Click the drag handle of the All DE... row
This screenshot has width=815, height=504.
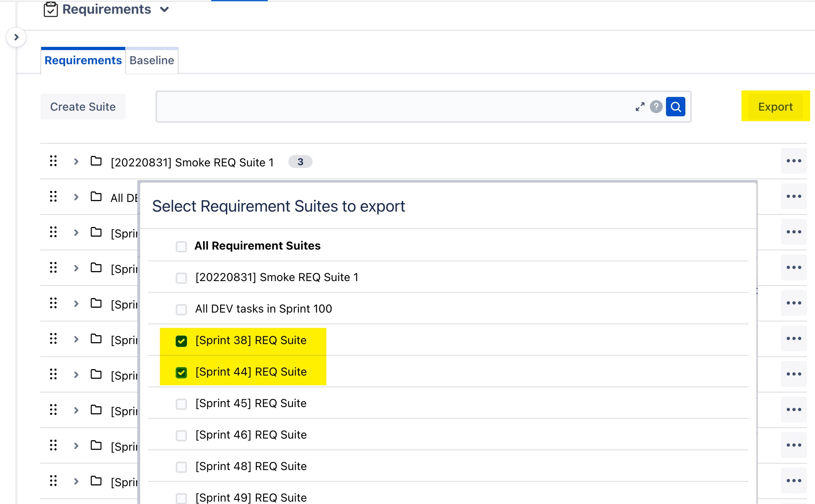pos(53,196)
